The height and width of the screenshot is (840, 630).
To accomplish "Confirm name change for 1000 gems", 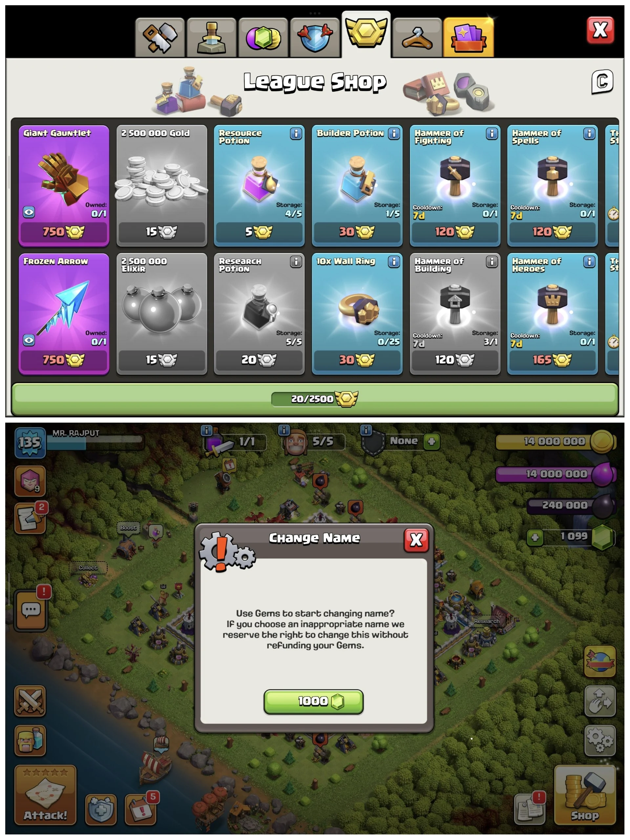I will (x=313, y=701).
